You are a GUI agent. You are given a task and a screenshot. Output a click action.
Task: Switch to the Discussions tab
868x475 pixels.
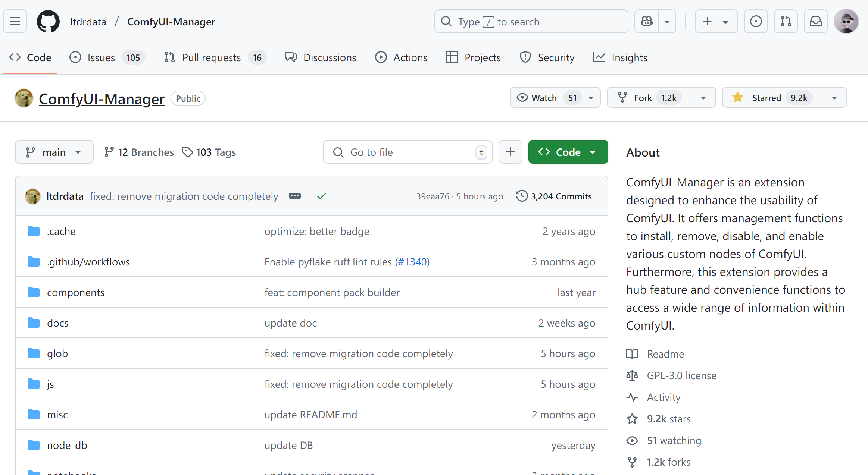point(321,57)
